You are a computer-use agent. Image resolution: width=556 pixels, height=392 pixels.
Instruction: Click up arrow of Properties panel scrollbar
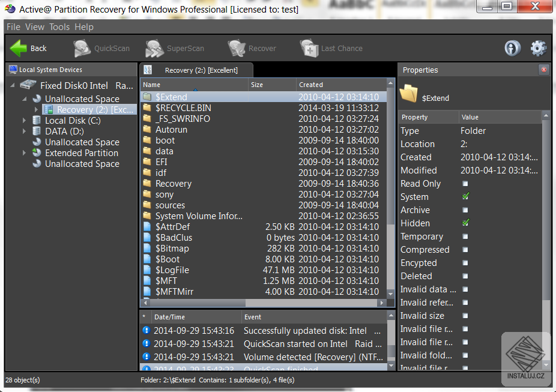[546, 115]
